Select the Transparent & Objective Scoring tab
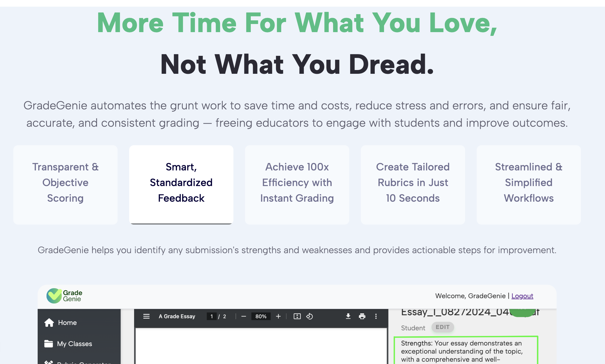 pyautogui.click(x=65, y=185)
